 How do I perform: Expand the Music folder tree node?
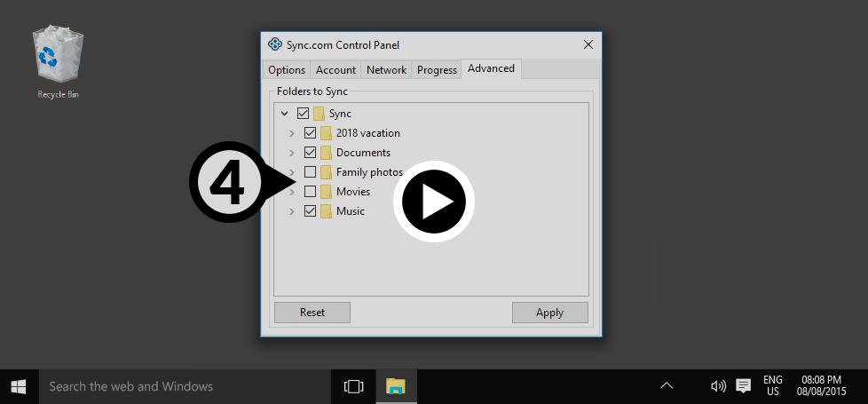(292, 211)
